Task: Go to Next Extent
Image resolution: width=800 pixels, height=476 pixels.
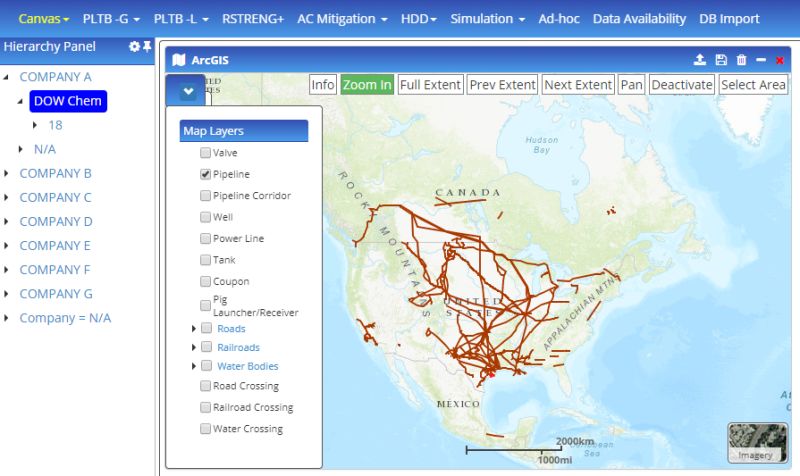Action: click(578, 85)
